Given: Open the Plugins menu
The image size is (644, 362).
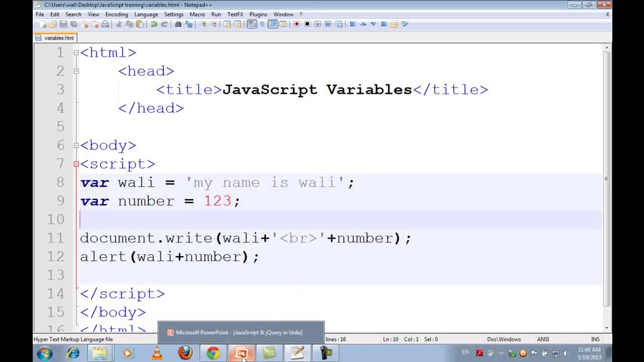Looking at the screenshot, I should [259, 15].
